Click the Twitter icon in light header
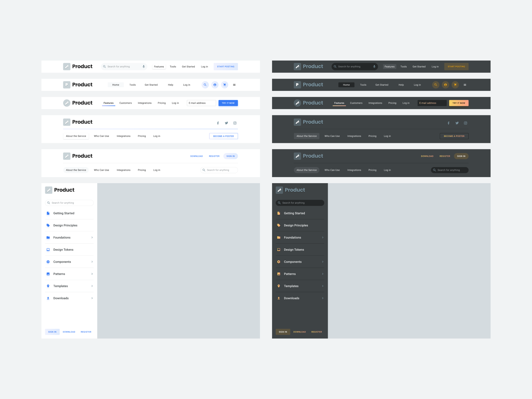This screenshot has height=399, width=532. (x=226, y=123)
